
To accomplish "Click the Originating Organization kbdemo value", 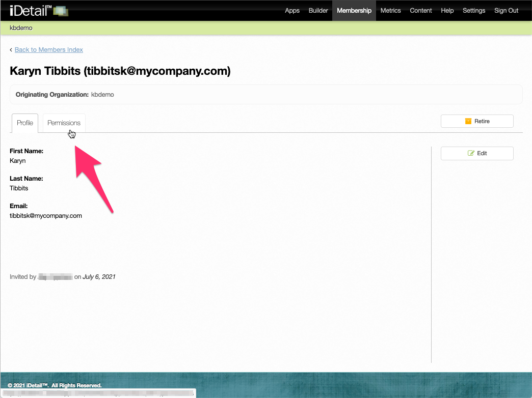I will 102,95.
